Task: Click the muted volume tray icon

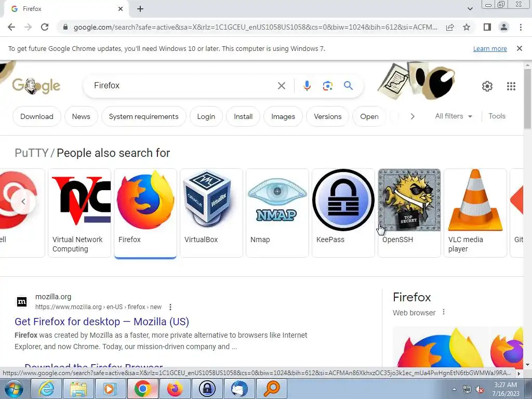Action: tap(479, 390)
